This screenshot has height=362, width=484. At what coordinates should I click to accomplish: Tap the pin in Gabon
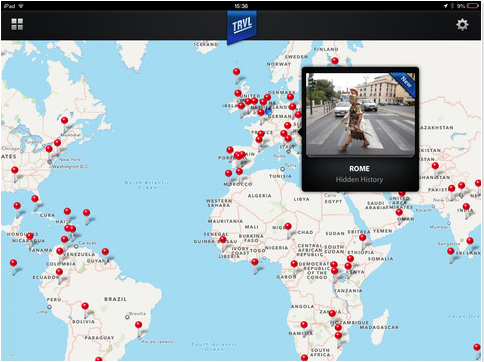294,265
